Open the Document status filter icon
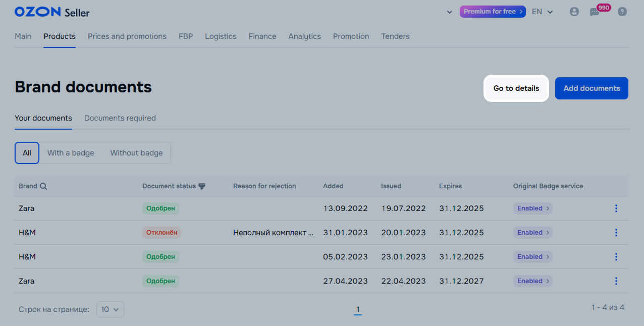Image resolution: width=644 pixels, height=326 pixels. click(202, 186)
